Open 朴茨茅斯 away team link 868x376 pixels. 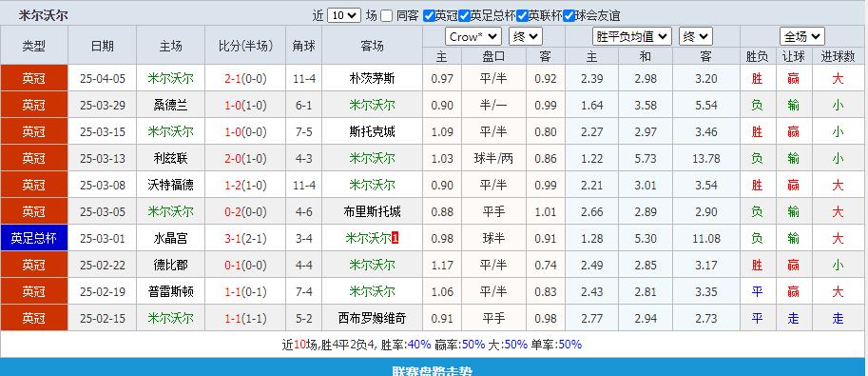tap(372, 79)
